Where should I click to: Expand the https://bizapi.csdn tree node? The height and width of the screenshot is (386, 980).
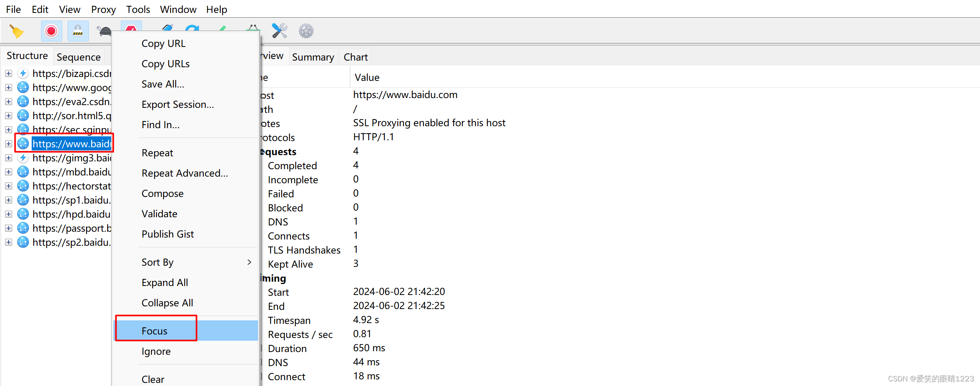pyautogui.click(x=9, y=73)
